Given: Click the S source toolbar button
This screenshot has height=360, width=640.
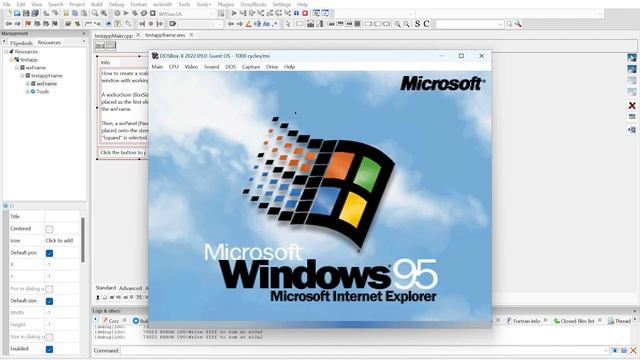Looking at the screenshot, I should point(417,24).
